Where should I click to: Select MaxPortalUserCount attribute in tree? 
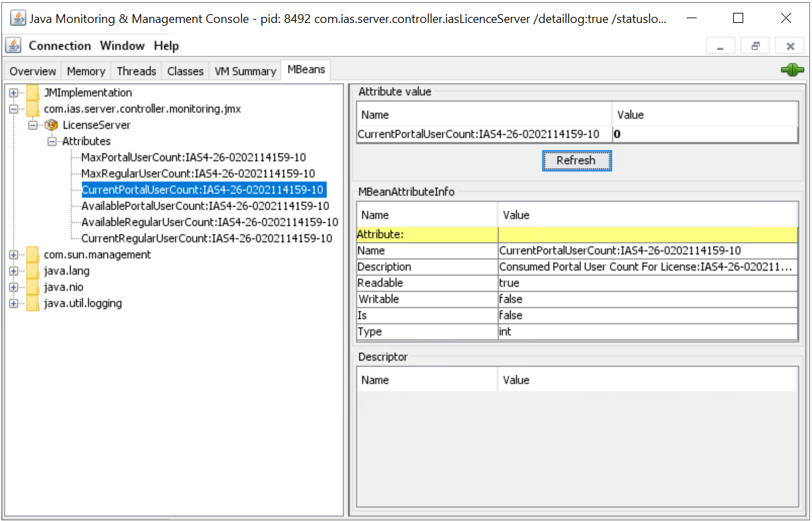pos(194,157)
